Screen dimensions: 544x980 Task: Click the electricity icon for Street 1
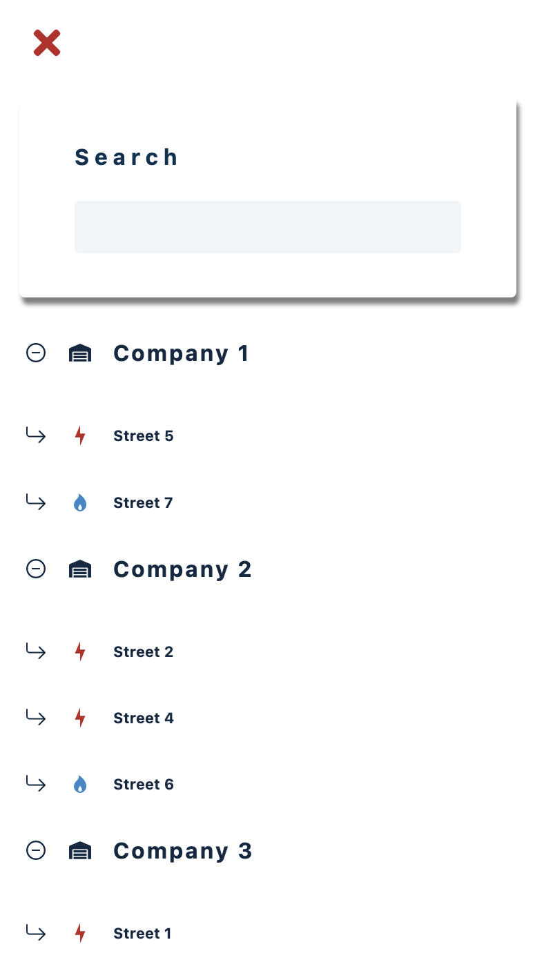coord(81,932)
